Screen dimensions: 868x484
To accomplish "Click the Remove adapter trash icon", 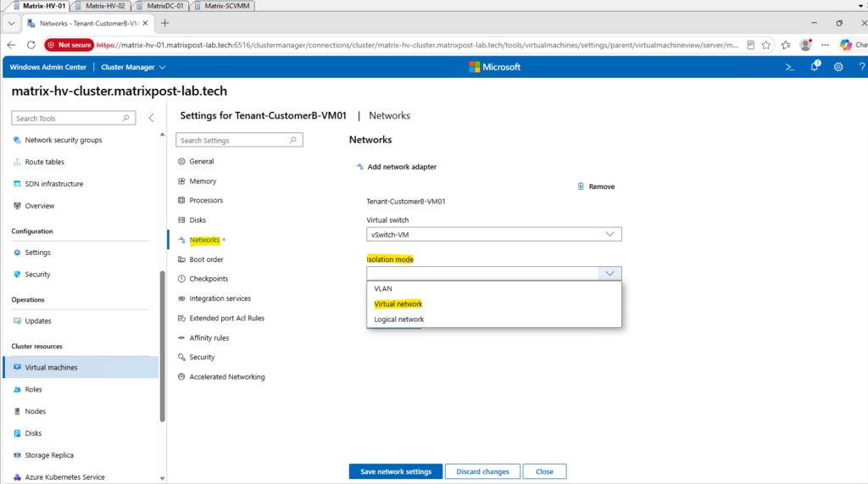I will pos(581,186).
